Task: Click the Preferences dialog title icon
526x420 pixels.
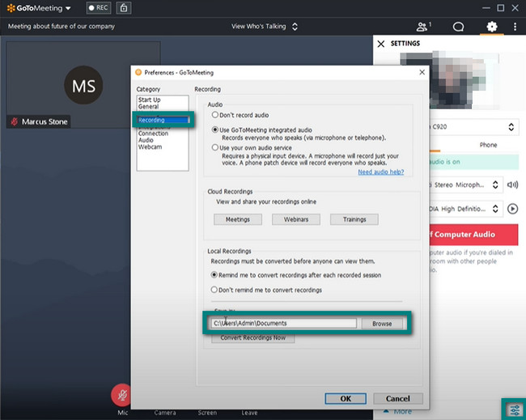Action: point(138,72)
